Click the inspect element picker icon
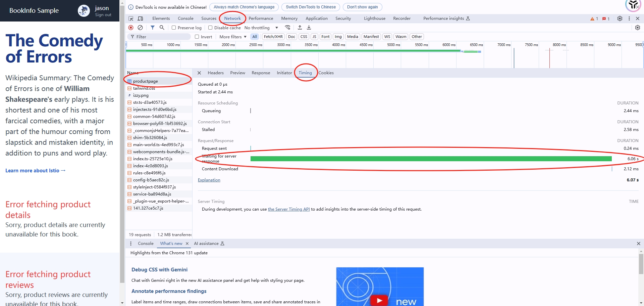 [x=131, y=18]
